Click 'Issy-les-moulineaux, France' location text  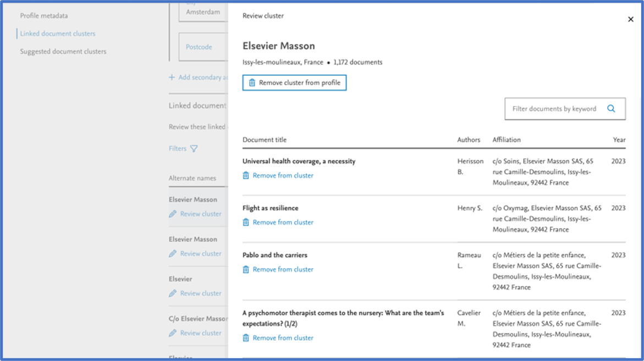283,62
